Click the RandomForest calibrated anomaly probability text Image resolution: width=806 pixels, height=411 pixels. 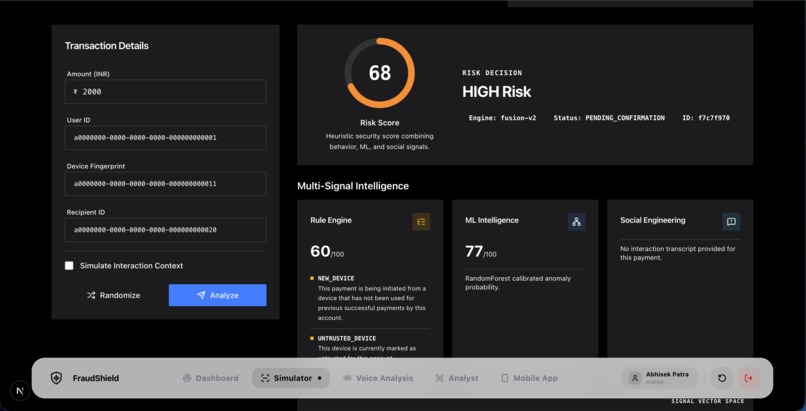click(518, 283)
